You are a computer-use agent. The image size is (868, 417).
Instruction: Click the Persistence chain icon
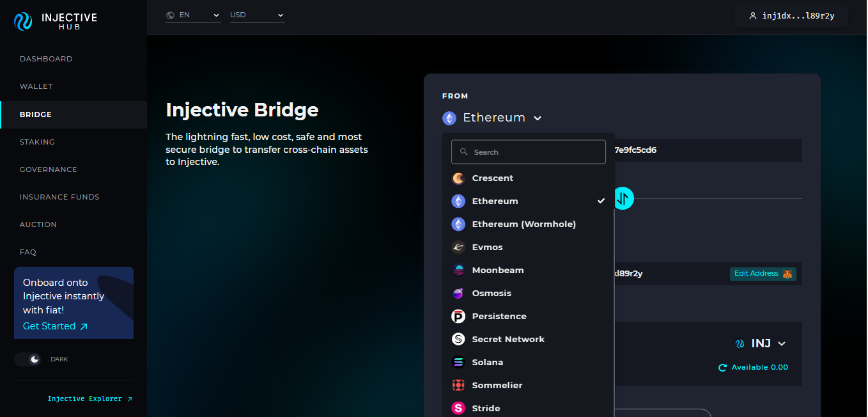pyautogui.click(x=458, y=317)
